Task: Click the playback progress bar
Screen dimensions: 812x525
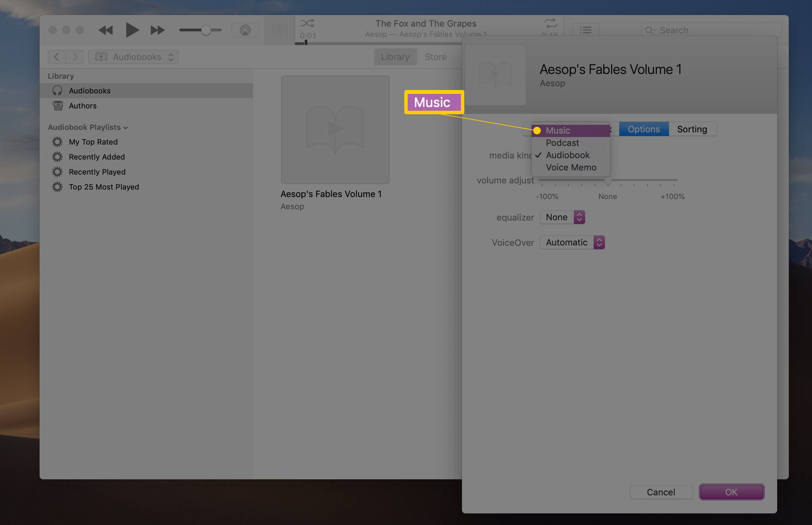Action: (x=379, y=44)
